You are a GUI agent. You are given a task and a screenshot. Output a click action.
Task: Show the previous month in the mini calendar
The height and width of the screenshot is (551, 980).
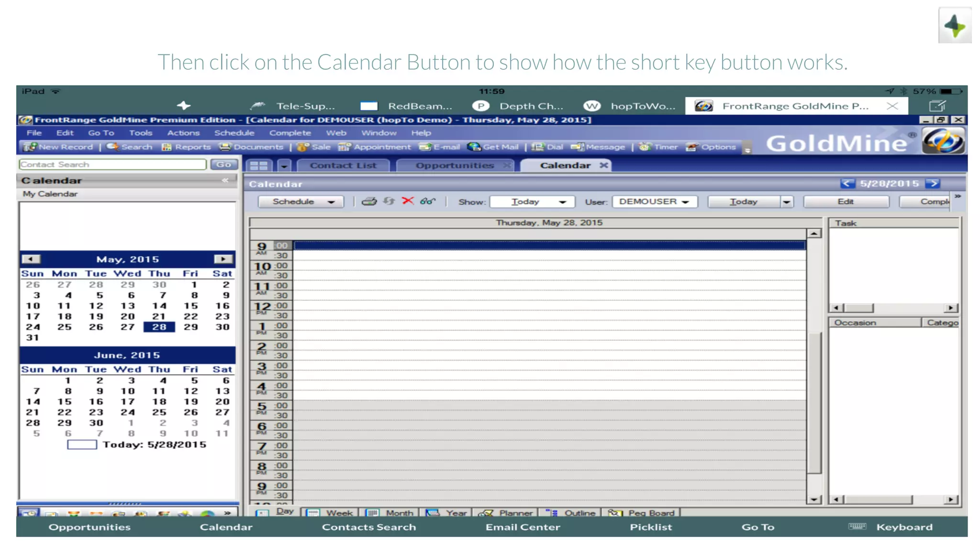pyautogui.click(x=31, y=259)
